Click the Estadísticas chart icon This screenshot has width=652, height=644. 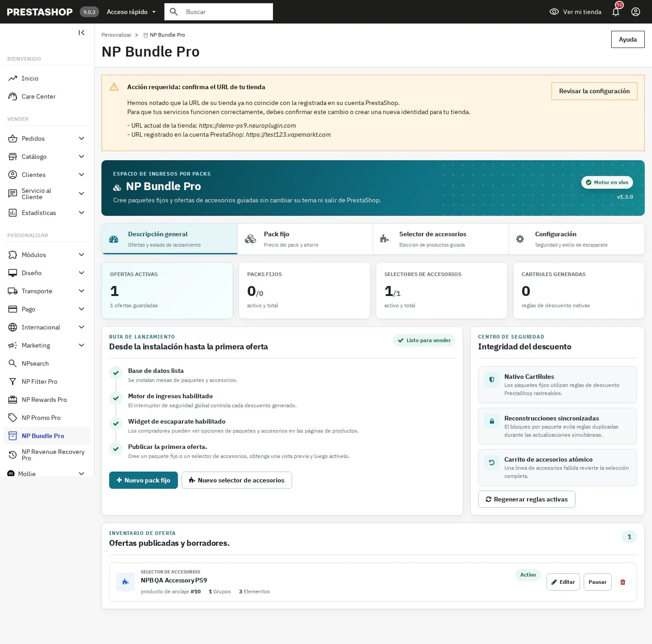13,213
